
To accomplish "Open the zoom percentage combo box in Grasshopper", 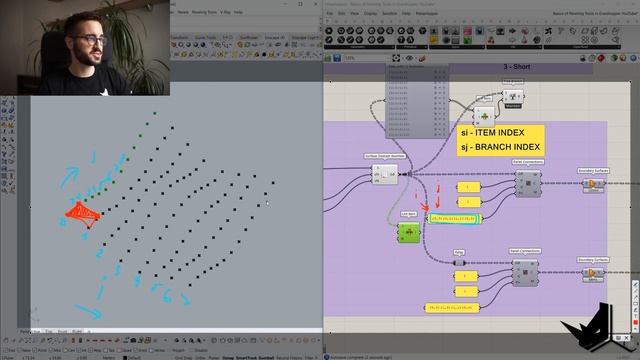I will (x=367, y=58).
